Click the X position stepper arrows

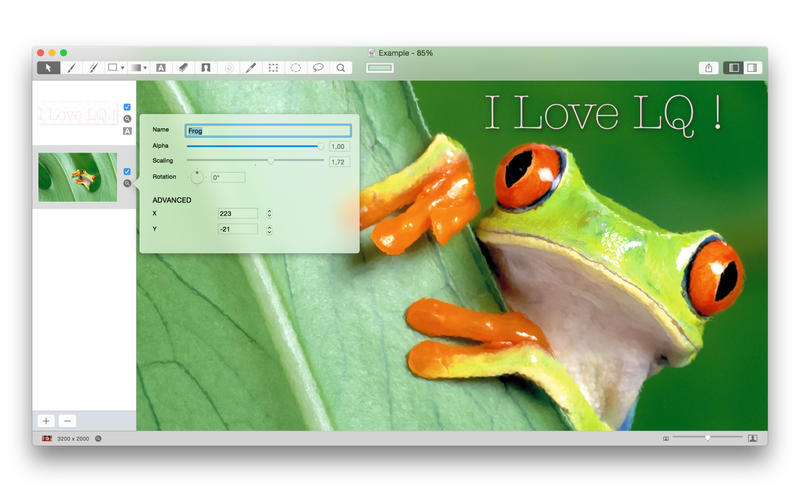(269, 213)
